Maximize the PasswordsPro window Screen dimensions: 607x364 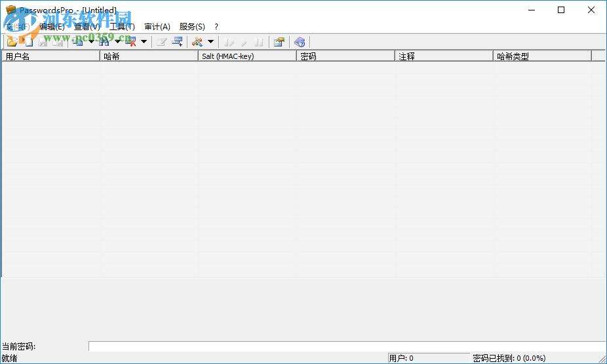(x=561, y=10)
